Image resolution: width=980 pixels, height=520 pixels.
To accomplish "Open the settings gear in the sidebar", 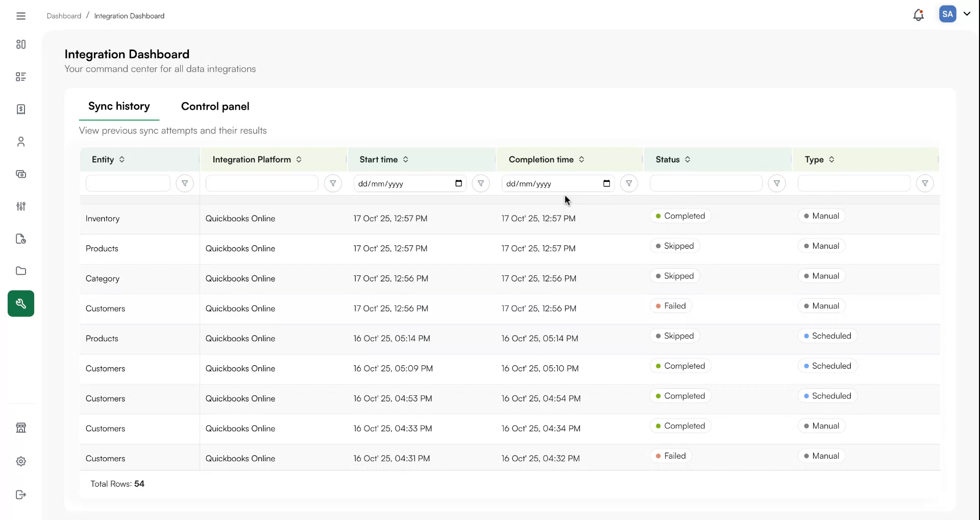I will (21, 461).
